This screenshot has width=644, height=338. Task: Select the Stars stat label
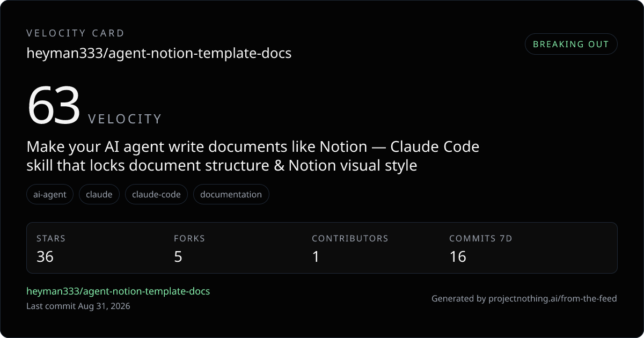tap(51, 238)
